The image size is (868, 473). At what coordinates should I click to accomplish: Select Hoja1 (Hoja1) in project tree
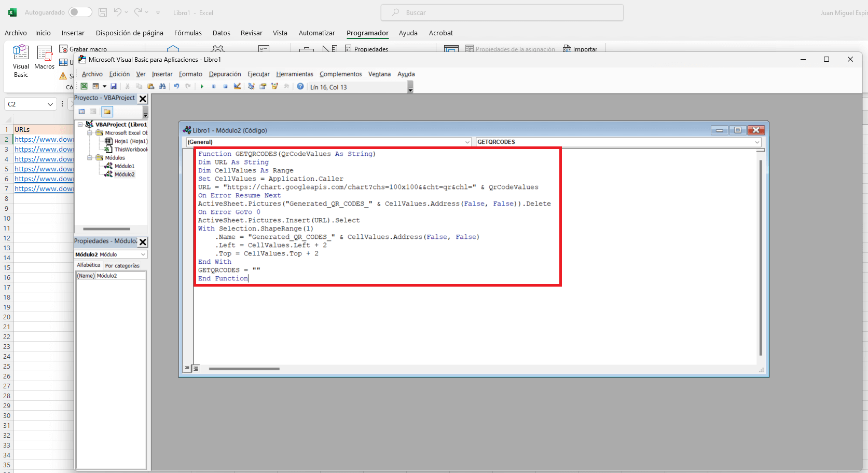(126, 141)
